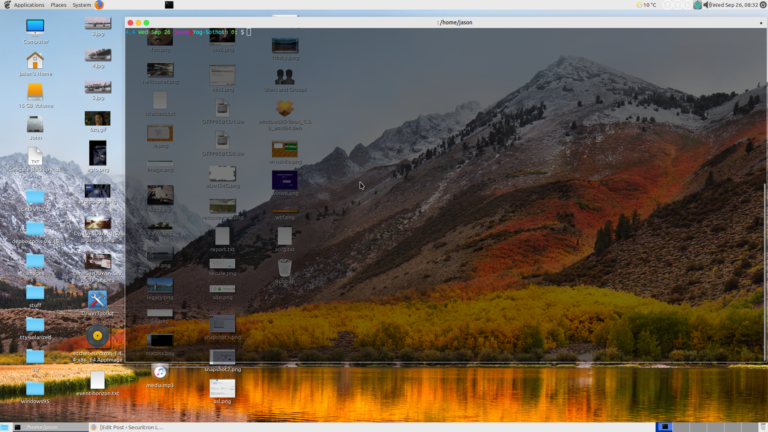
Task: Open the Applications menu
Action: coord(29,5)
